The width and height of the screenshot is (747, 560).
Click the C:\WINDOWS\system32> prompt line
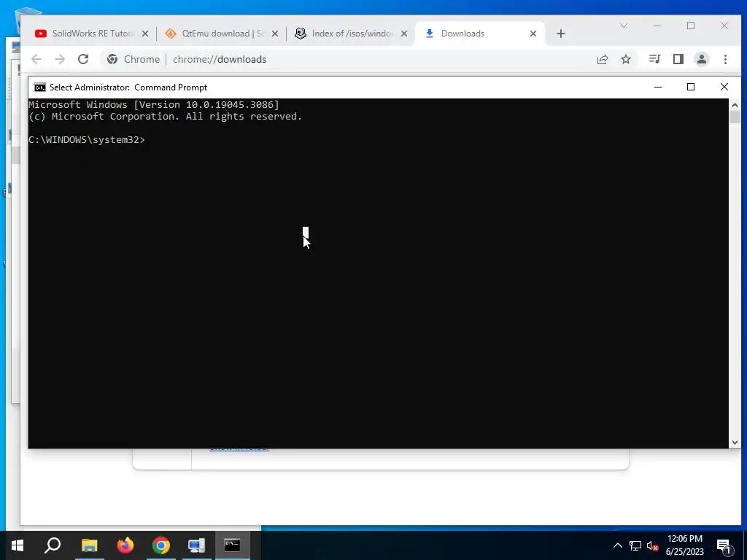coord(87,139)
